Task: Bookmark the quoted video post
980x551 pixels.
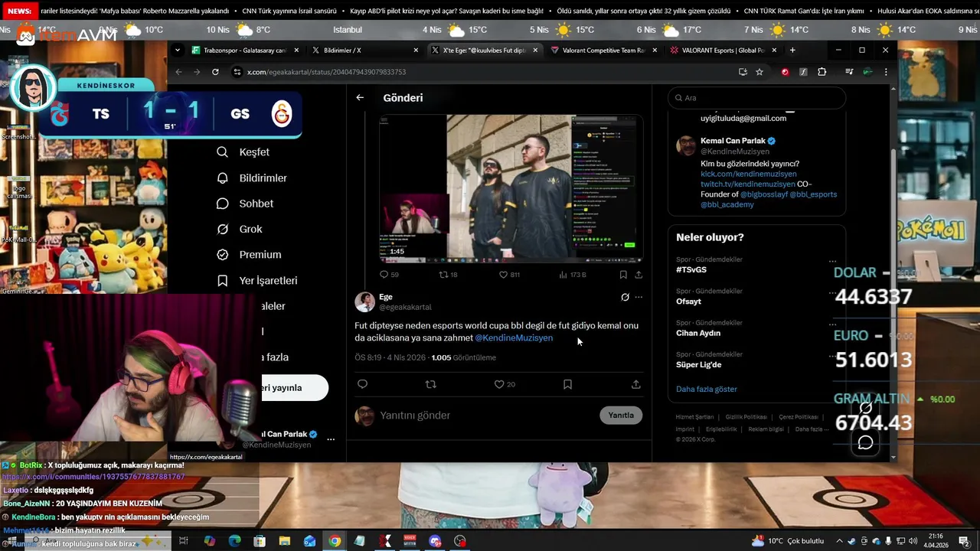Action: coord(623,275)
